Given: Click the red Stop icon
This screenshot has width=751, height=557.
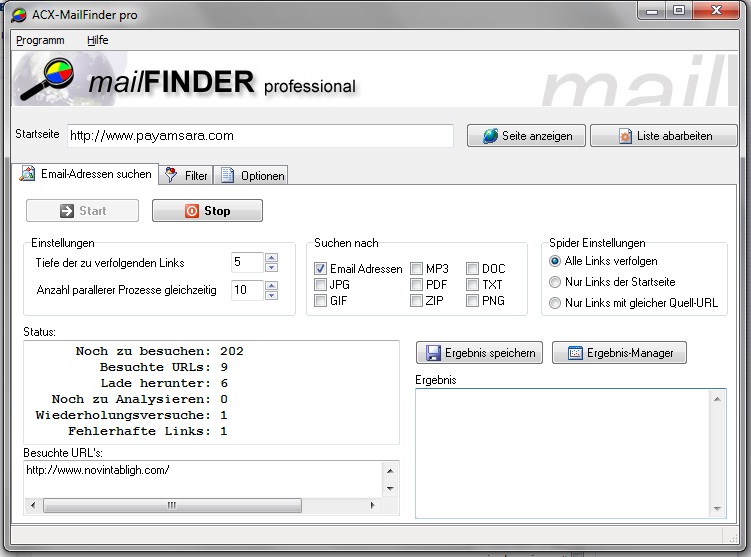Looking at the screenshot, I should (192, 211).
